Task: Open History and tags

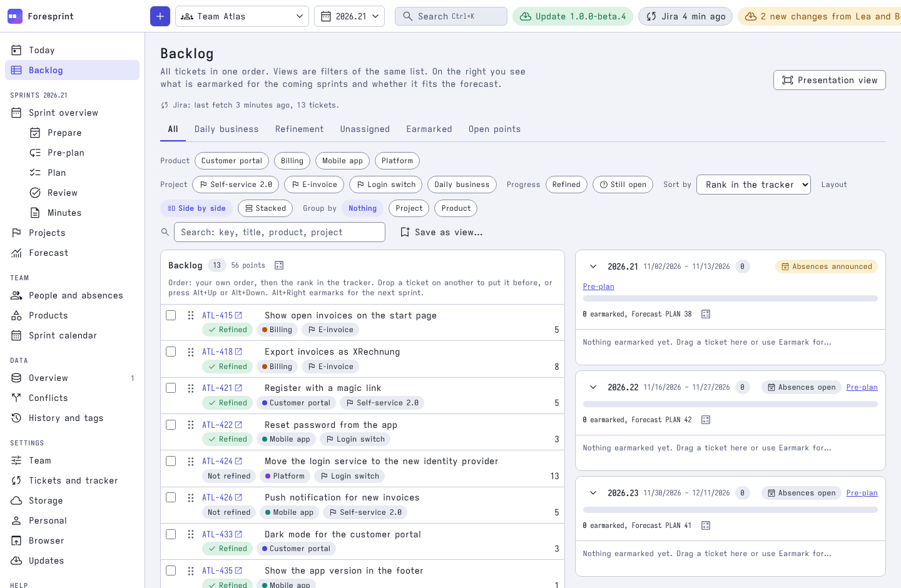Action: [x=72, y=418]
